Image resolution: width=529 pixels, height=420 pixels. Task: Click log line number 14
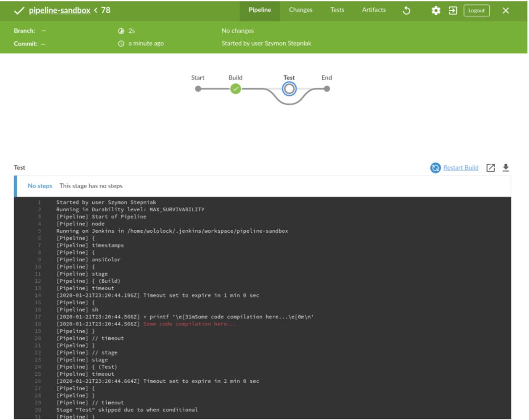pyautogui.click(x=38, y=296)
